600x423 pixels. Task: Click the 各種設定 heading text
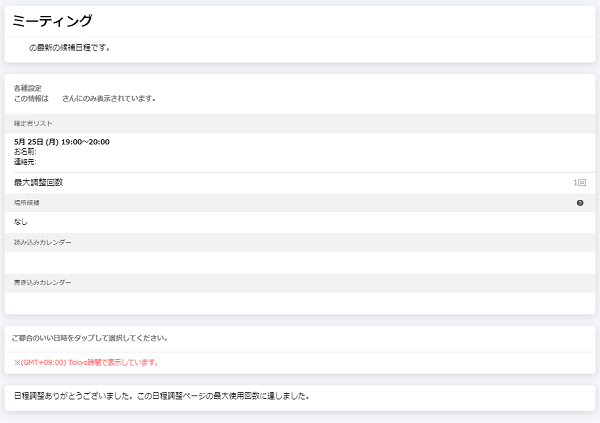click(27, 89)
